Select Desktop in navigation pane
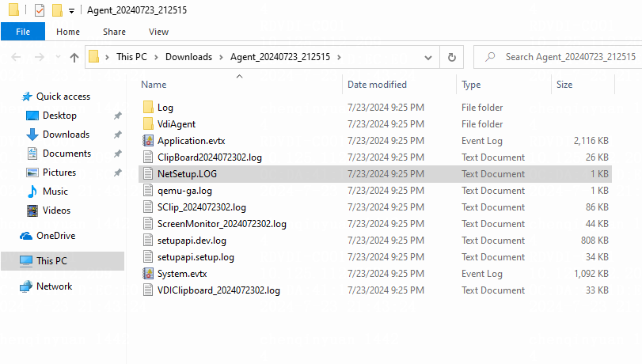 pos(59,116)
